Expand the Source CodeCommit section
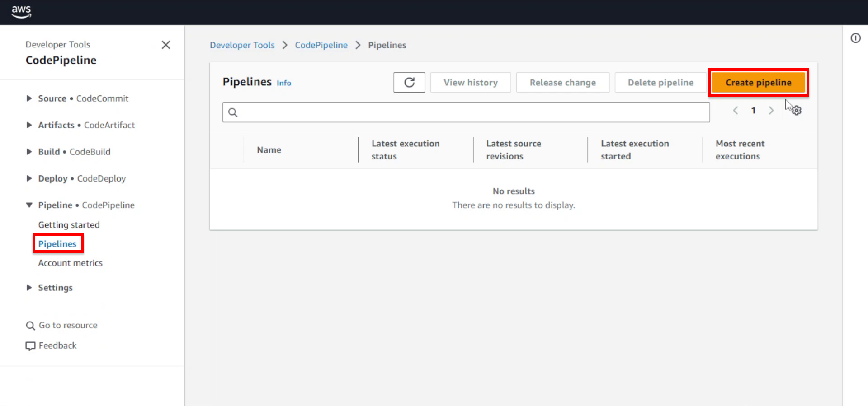This screenshot has width=868, height=406. pos(29,98)
